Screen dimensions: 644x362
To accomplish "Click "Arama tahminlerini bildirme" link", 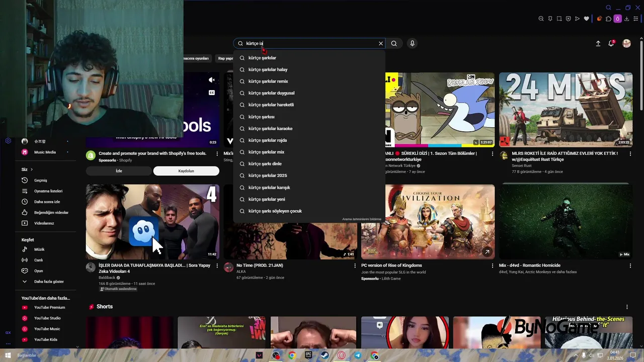I will [362, 219].
